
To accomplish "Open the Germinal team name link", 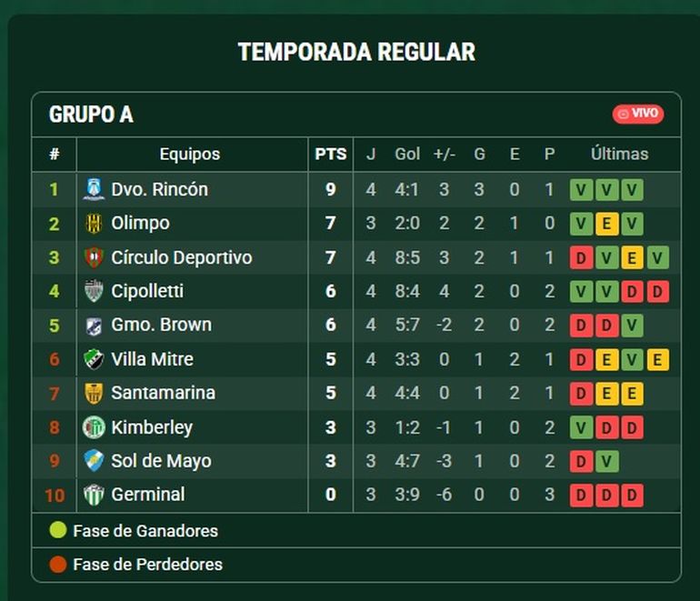I will point(147,495).
